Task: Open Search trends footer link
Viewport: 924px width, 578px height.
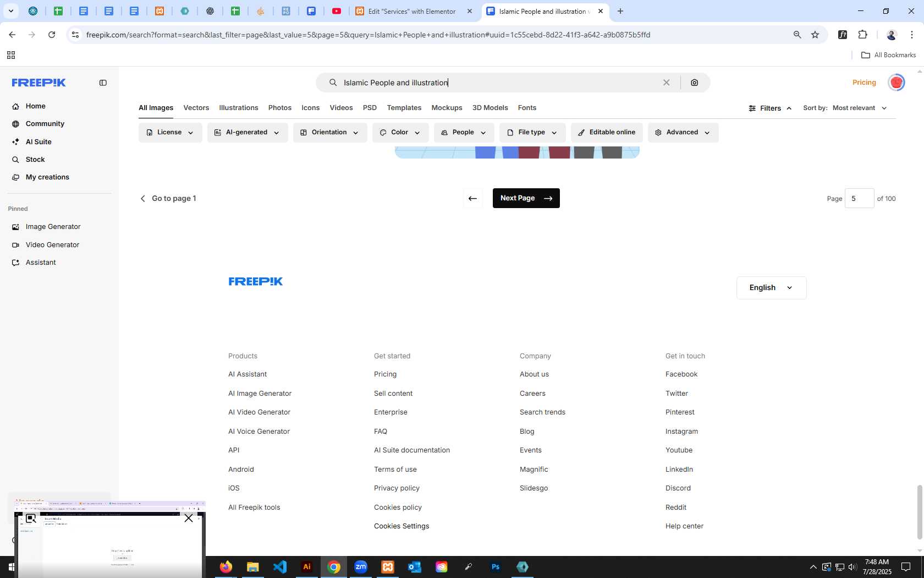Action: [542, 412]
